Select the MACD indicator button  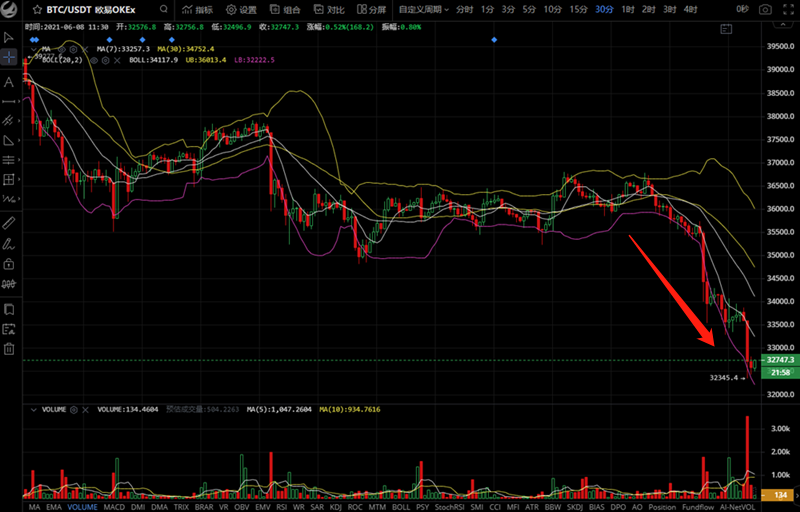114,507
